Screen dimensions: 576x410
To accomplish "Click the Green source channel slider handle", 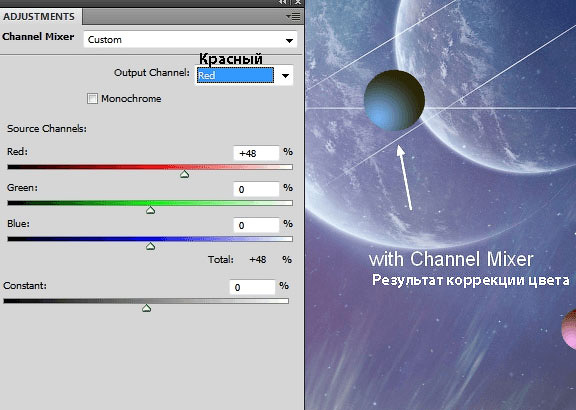I will pos(150,210).
